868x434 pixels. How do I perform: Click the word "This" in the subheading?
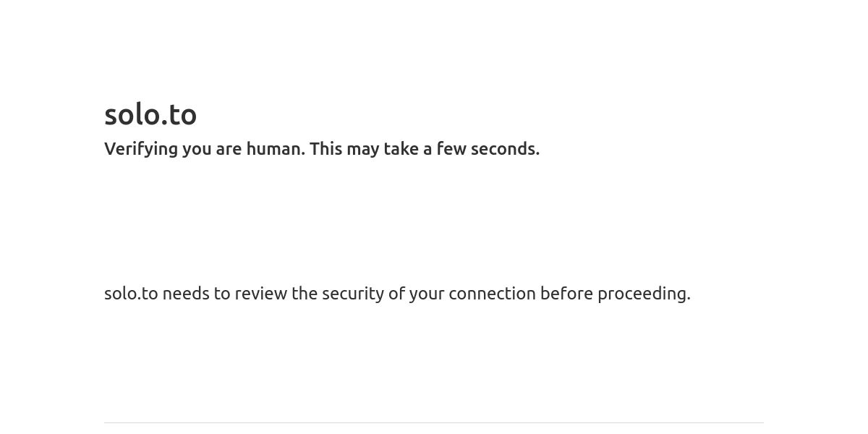tap(326, 148)
